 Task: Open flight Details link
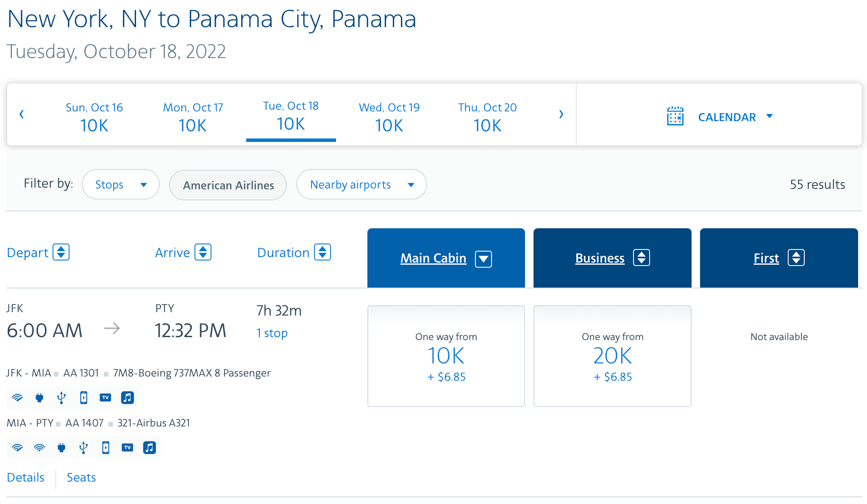coord(26,478)
